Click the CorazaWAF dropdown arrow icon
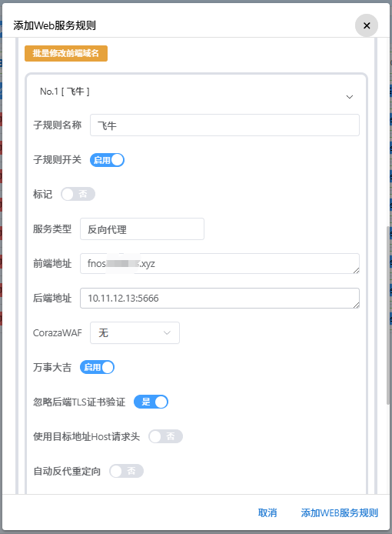The image size is (392, 534). 167,332
